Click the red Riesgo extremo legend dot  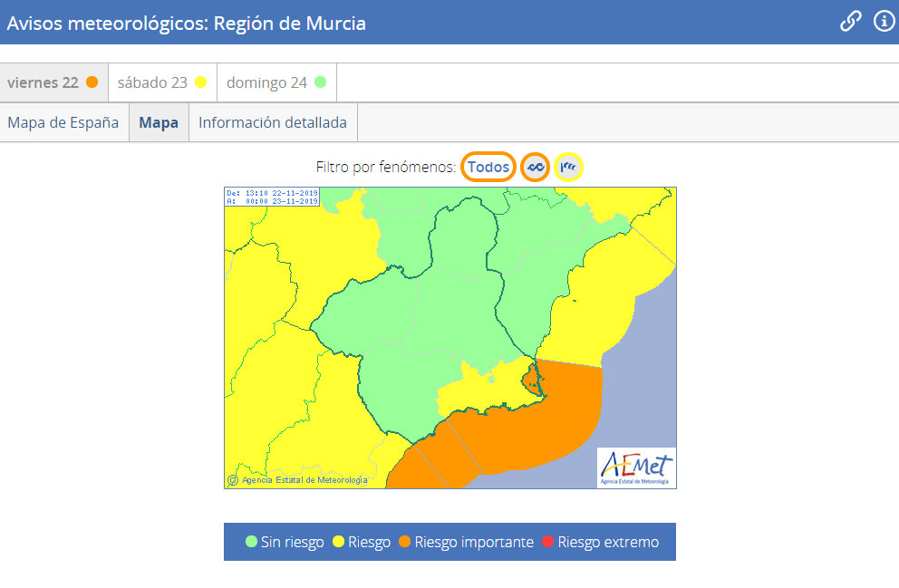[546, 542]
